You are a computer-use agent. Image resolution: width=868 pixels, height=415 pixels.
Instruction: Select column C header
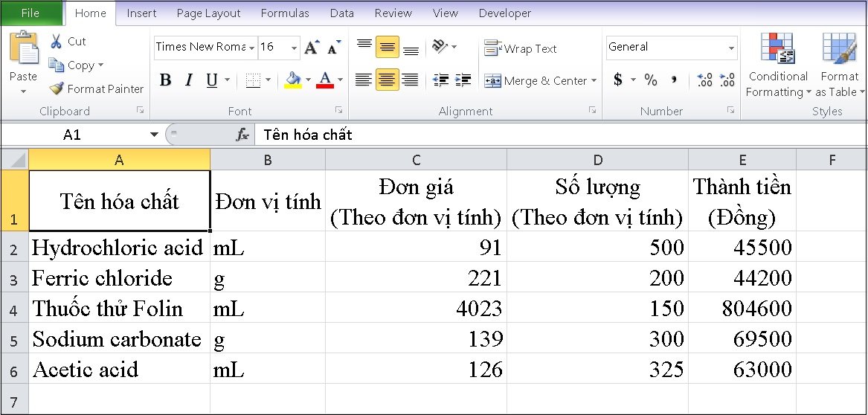[416, 160]
